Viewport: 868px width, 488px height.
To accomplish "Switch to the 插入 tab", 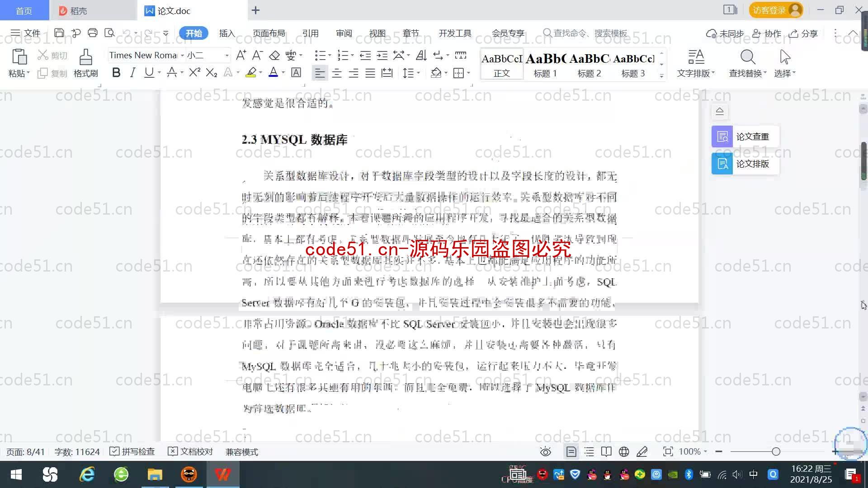I will point(227,33).
